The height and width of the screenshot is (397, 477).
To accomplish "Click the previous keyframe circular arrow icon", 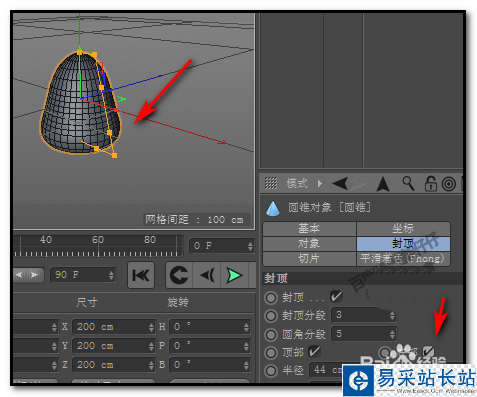I will point(179,275).
